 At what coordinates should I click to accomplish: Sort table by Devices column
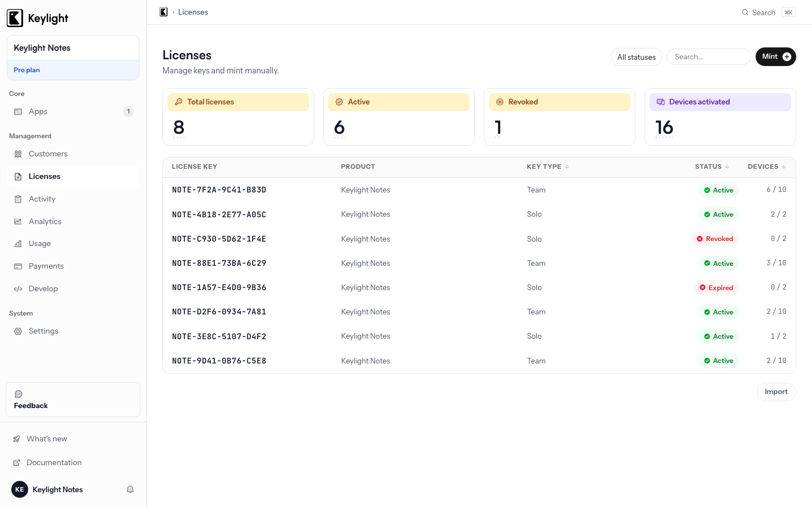pos(767,167)
